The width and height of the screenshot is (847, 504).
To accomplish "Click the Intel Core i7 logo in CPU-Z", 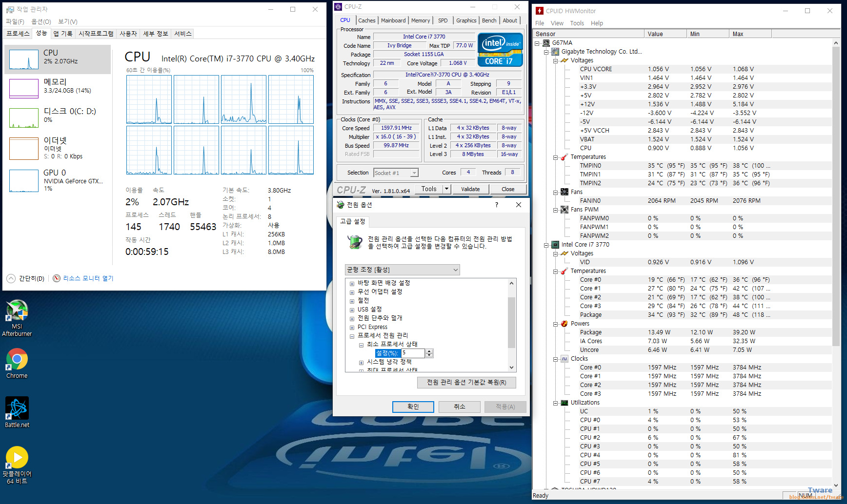I will click(x=500, y=49).
